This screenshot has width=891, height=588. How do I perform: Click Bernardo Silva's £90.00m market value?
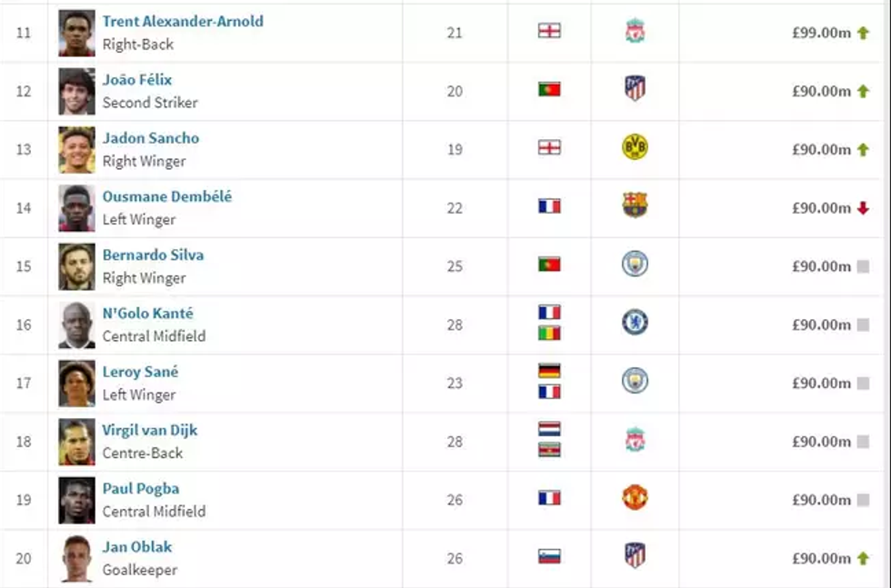821,266
